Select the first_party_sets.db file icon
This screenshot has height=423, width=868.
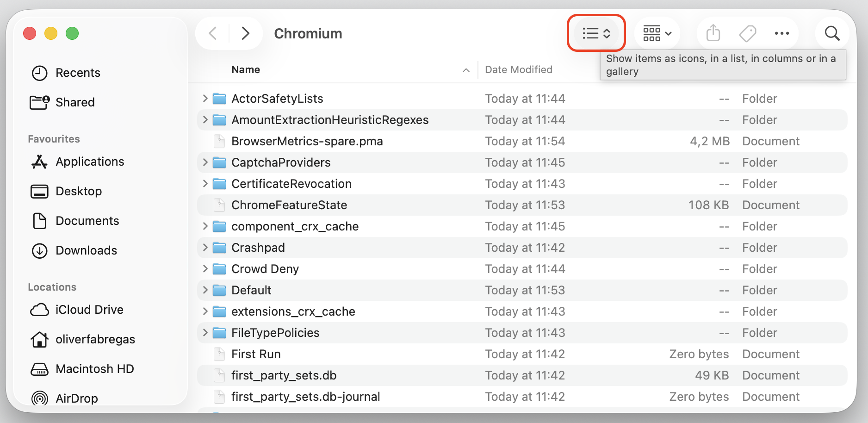[x=219, y=375]
